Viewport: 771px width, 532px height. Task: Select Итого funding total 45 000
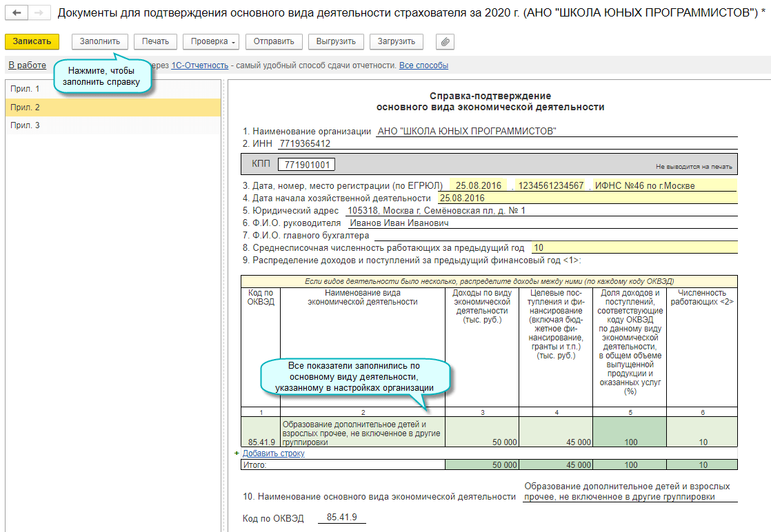coord(556,464)
